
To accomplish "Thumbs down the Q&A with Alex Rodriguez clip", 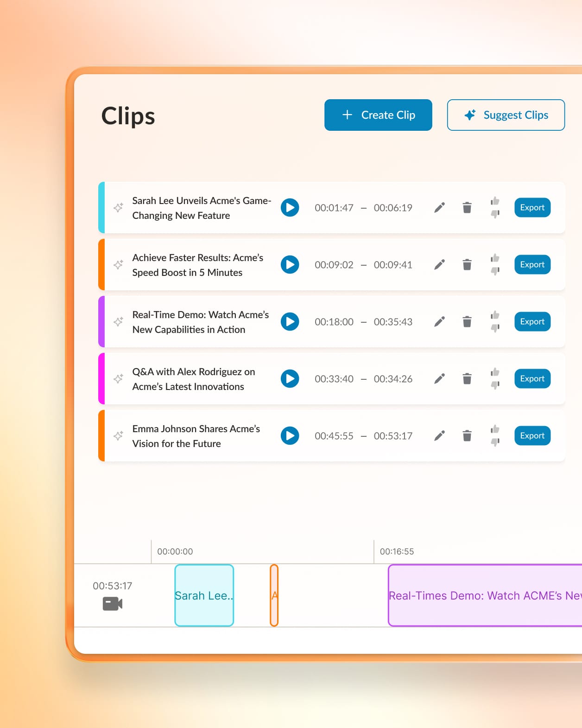I will [x=495, y=385].
